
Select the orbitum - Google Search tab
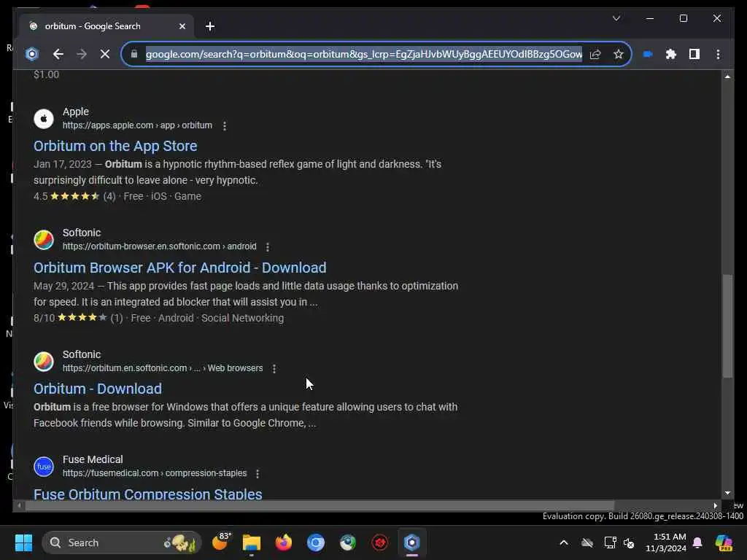coord(107,26)
